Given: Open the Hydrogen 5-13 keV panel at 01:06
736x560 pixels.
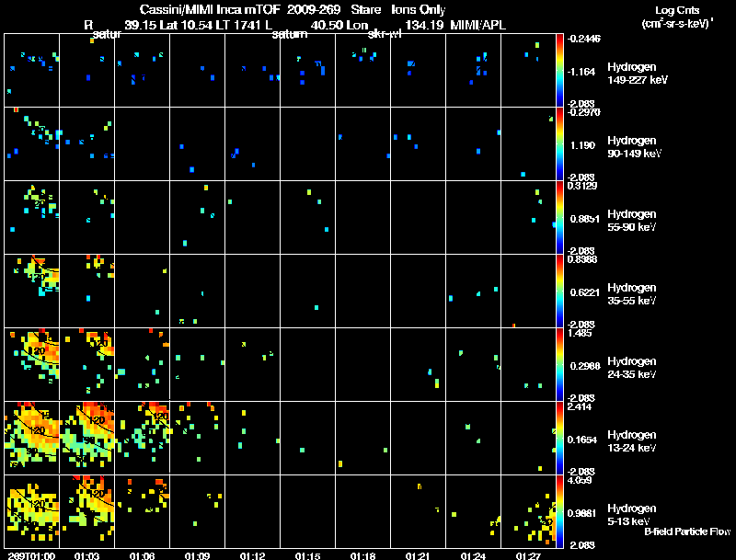Looking at the screenshot, I should coord(143,511).
